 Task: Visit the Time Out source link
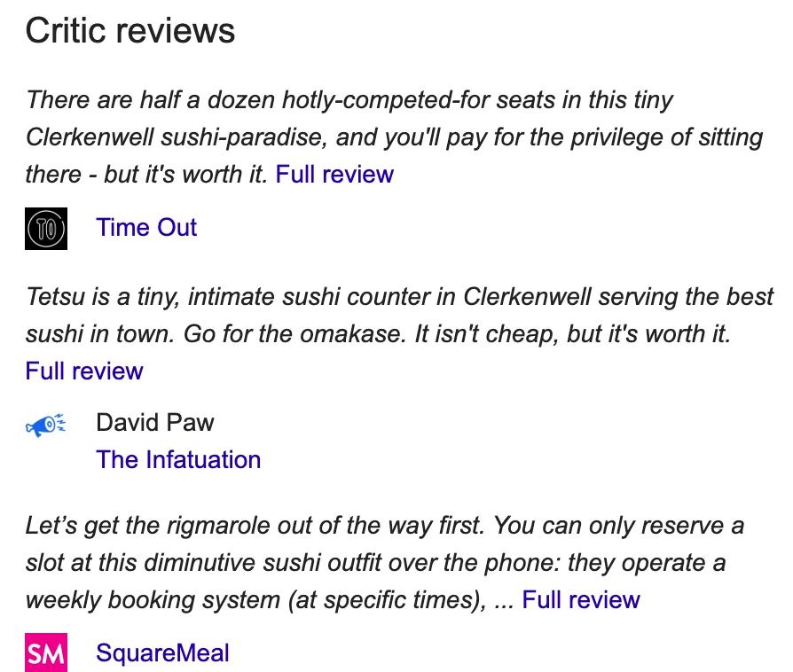point(146,228)
